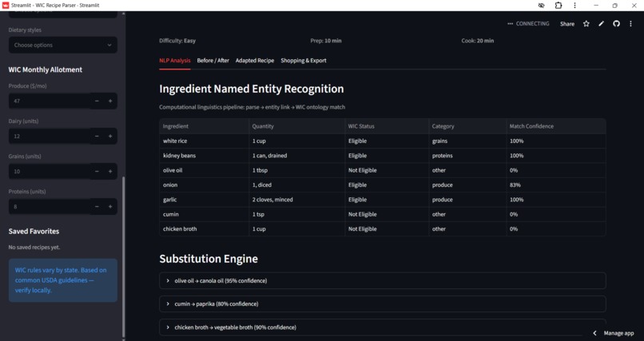Screen dimensions: 644x341
Task: Click the Proteins units input field
Action: click(50, 207)
